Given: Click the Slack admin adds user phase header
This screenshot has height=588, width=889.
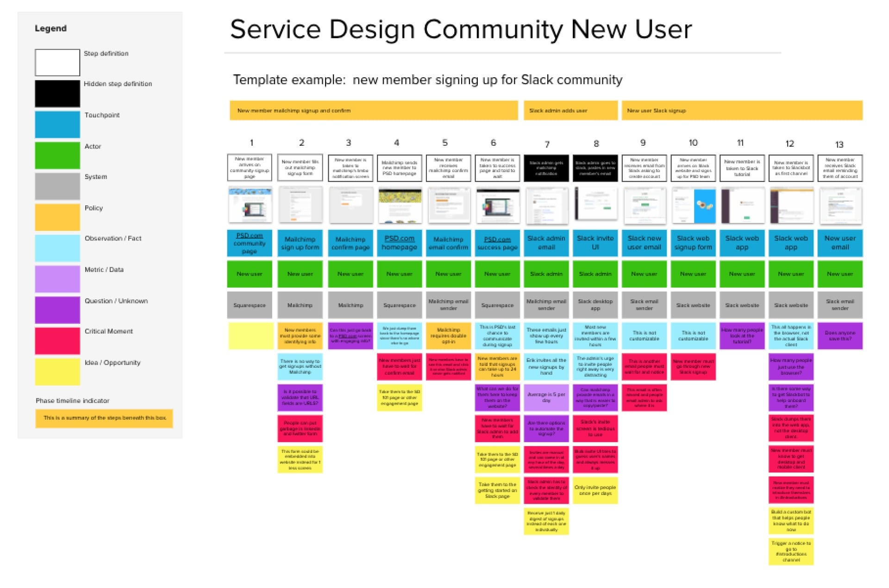Looking at the screenshot, I should 570,110.
